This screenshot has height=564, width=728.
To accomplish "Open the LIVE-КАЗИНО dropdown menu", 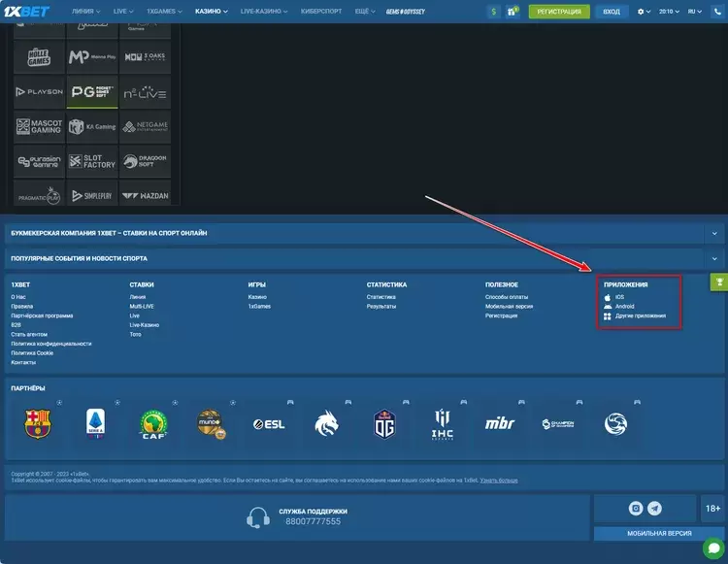I will tap(264, 11).
